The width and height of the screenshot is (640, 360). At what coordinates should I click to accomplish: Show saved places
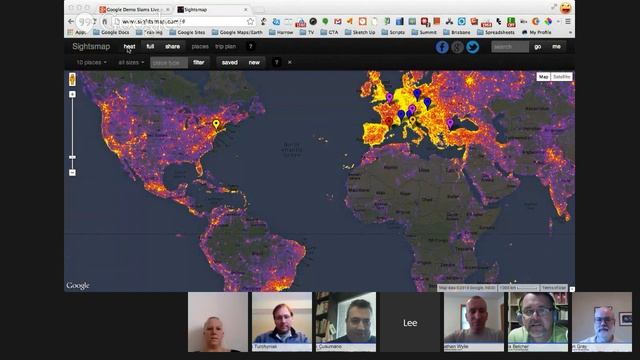(230, 62)
